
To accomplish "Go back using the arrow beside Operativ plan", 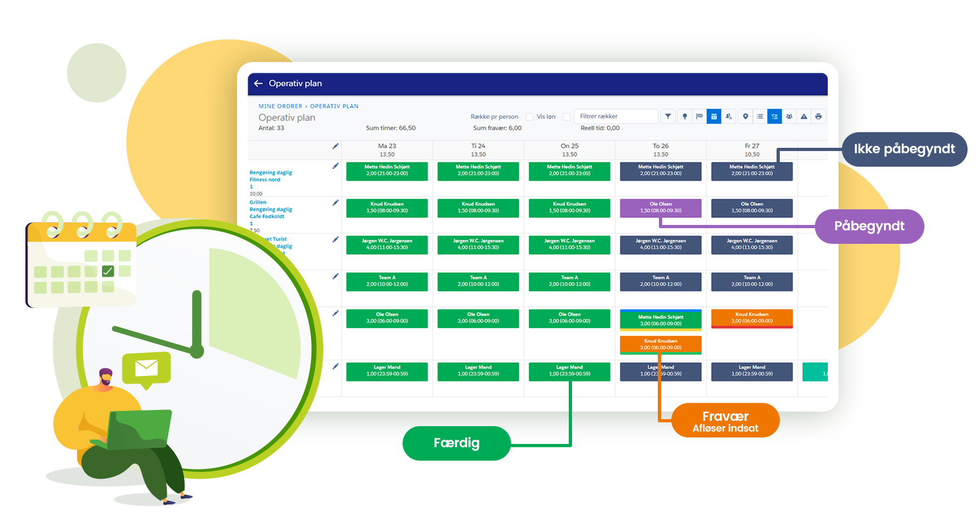I will point(258,84).
